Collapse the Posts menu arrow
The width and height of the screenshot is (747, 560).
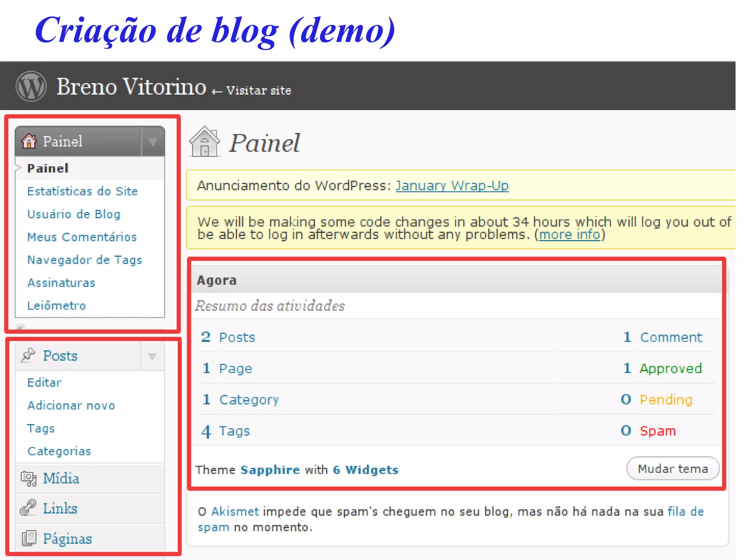152,356
